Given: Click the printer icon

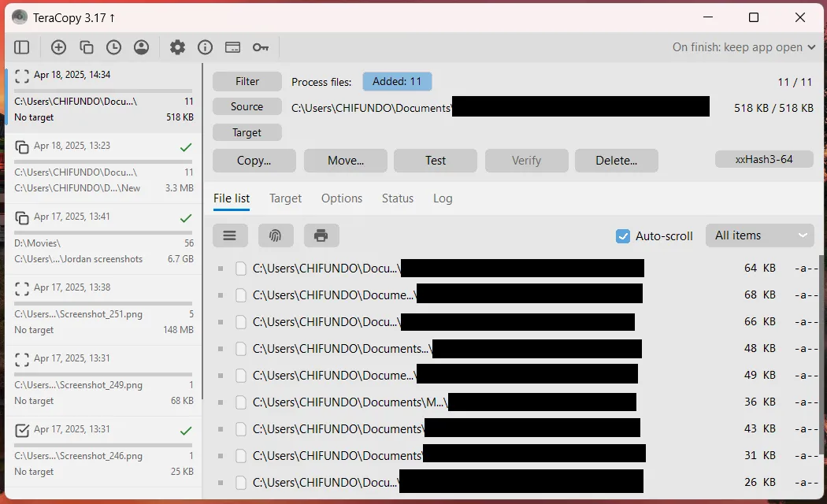Looking at the screenshot, I should pyautogui.click(x=321, y=235).
